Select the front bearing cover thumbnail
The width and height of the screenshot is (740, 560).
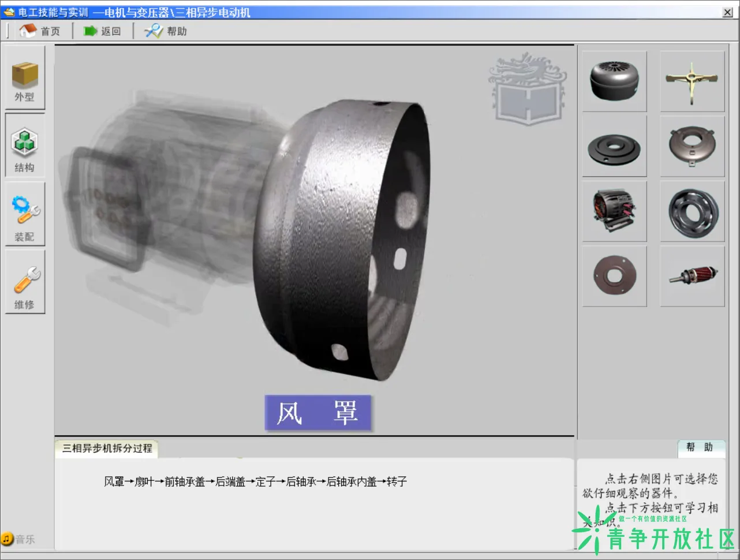click(x=614, y=146)
